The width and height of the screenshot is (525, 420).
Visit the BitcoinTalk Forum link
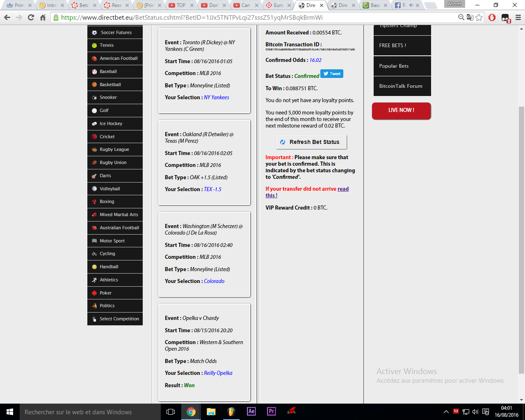tap(402, 86)
